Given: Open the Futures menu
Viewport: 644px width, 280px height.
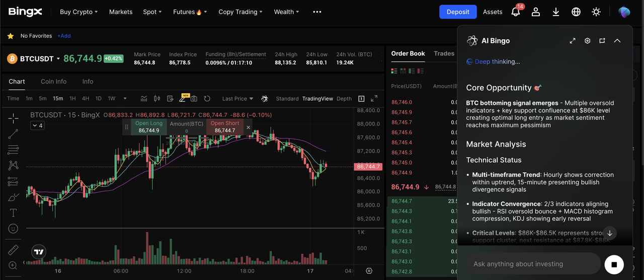Looking at the screenshot, I should (190, 12).
